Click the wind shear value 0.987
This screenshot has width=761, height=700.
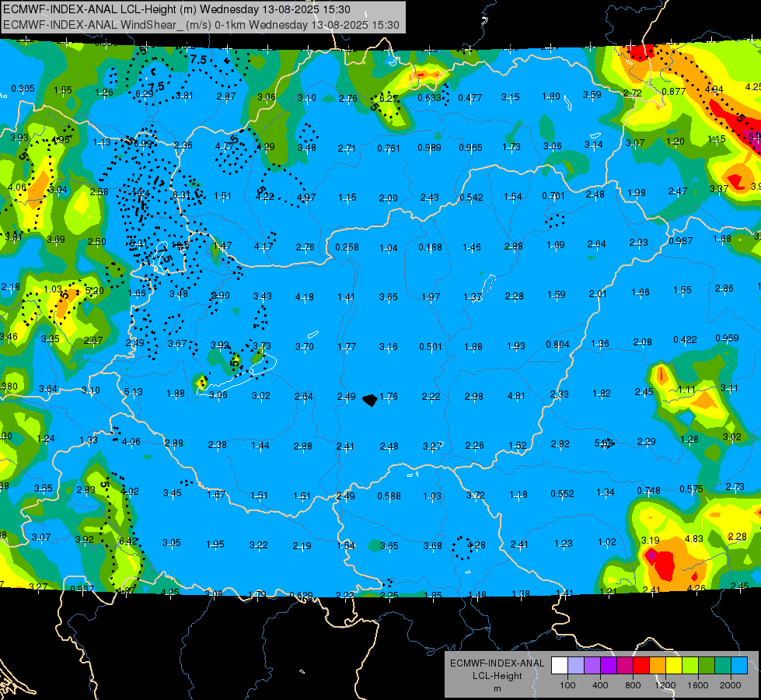[681, 241]
